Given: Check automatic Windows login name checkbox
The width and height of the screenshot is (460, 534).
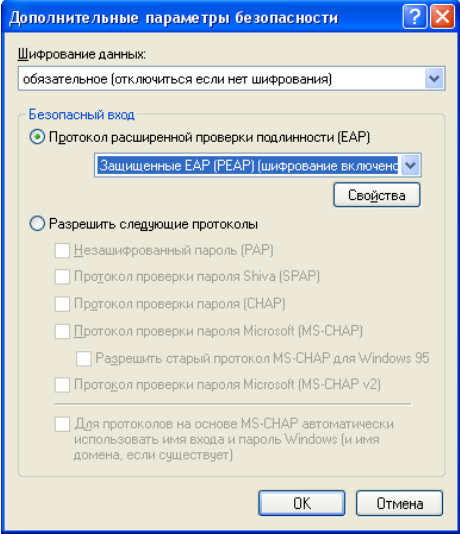Looking at the screenshot, I should point(62,424).
